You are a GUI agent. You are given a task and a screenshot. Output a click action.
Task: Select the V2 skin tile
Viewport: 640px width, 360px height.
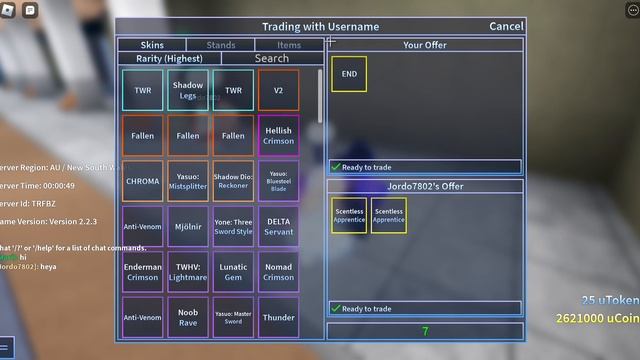tap(278, 90)
